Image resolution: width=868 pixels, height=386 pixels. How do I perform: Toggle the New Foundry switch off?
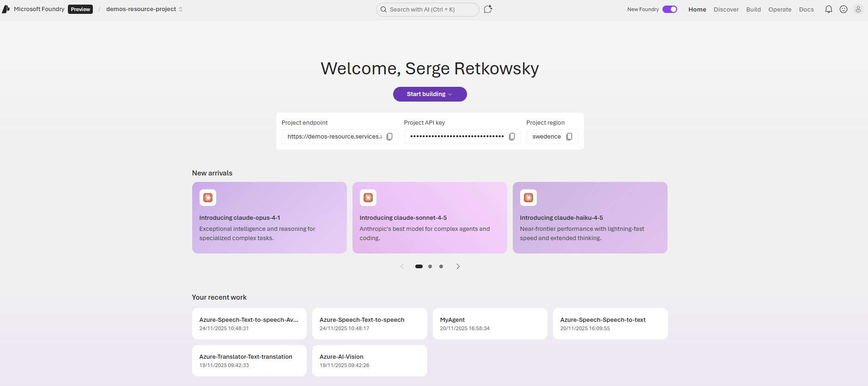[x=669, y=9]
